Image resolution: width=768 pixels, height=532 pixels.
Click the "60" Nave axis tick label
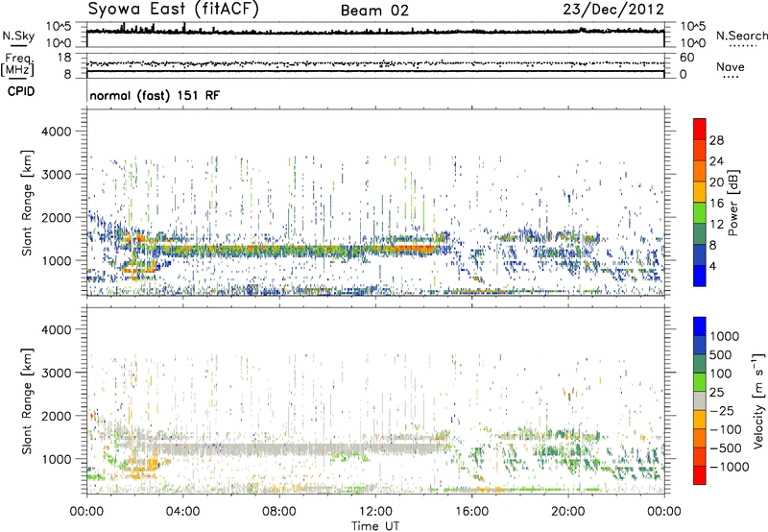[x=686, y=58]
